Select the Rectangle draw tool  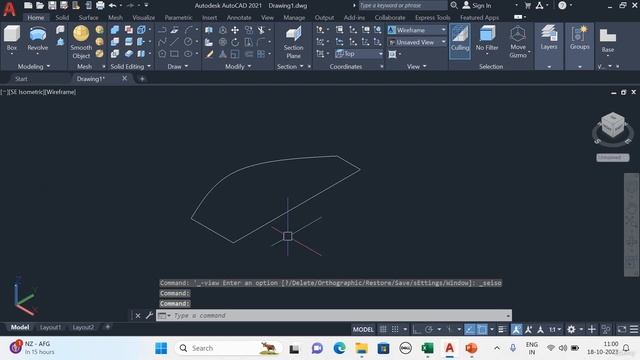(175, 53)
